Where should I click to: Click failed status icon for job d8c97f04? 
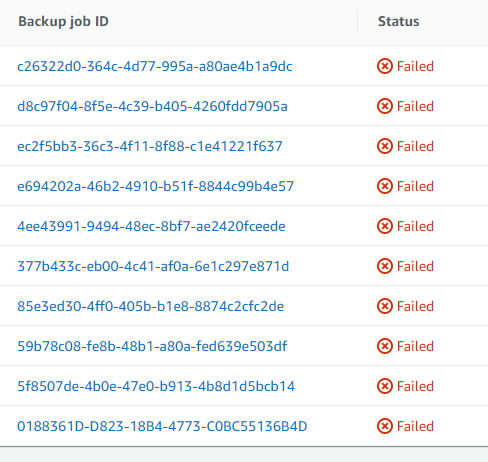(385, 106)
